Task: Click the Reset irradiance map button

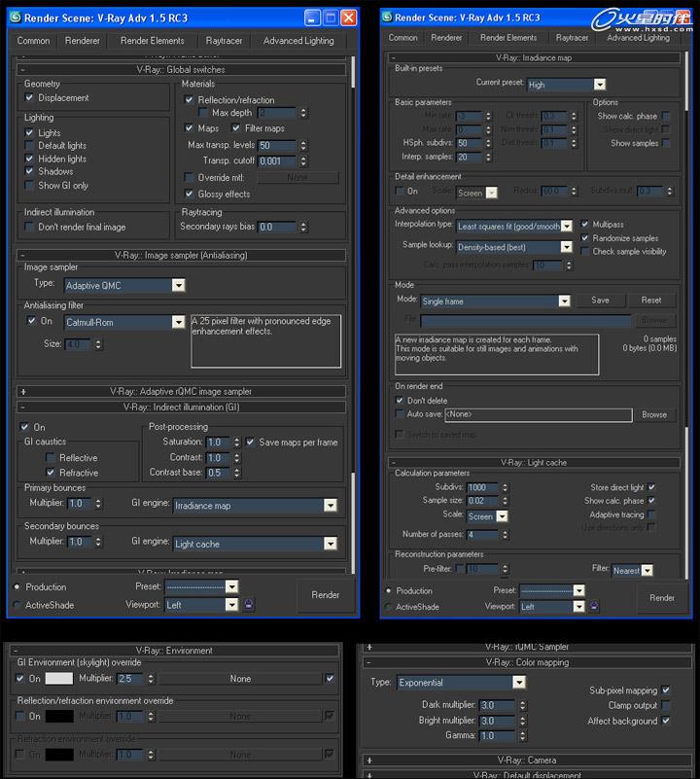Action: click(650, 301)
